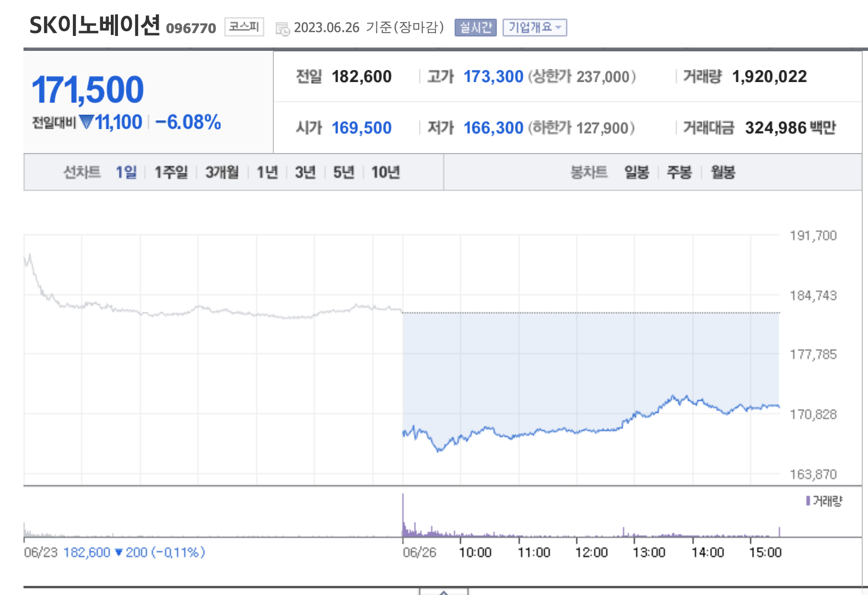Viewport: 868px width, 595px height.
Task: Click the high price 173,300
Action: [x=493, y=77]
